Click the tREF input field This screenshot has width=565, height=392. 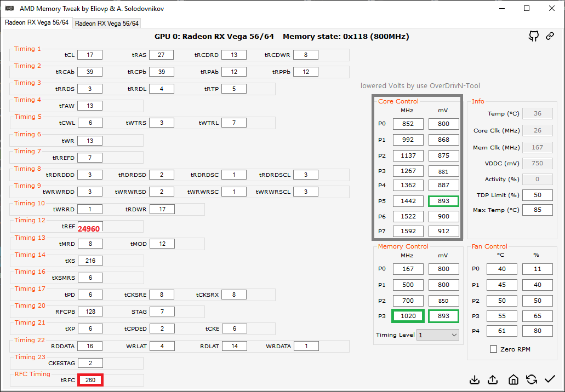pyautogui.click(x=90, y=227)
